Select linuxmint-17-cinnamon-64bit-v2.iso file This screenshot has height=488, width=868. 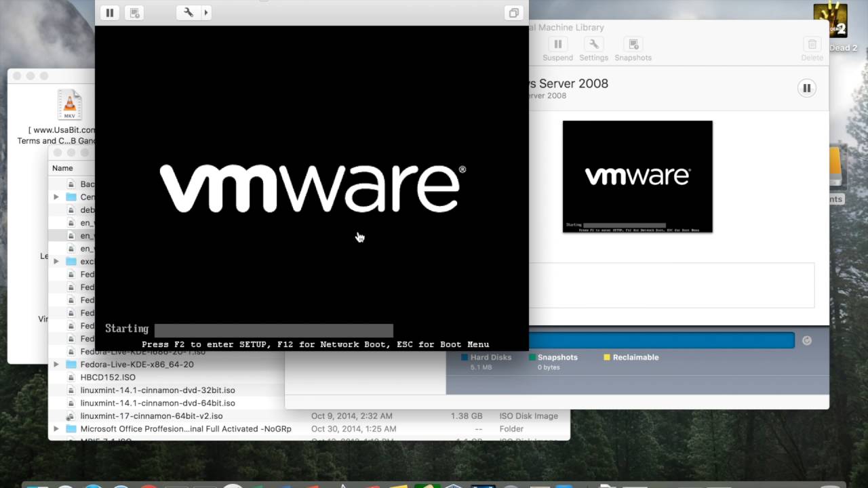click(151, 416)
